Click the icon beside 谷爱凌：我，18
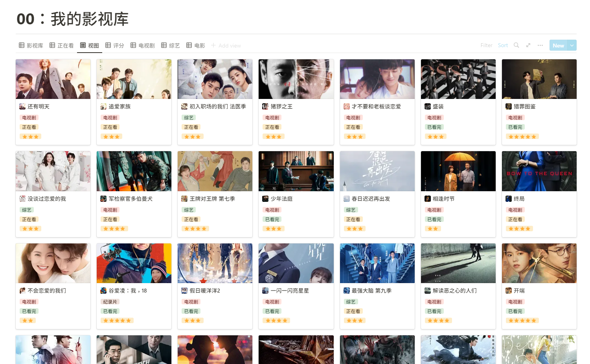Screen dimensions: 590x364 [103, 291]
